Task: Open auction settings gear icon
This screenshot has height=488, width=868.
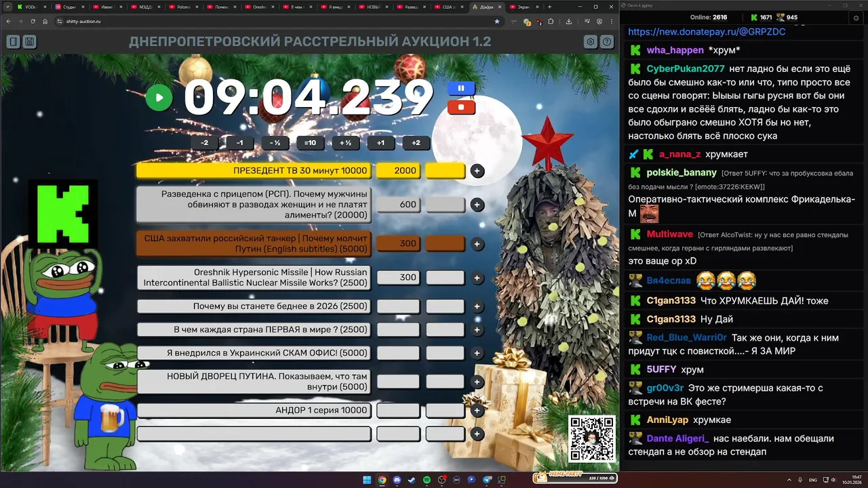Action: [591, 42]
